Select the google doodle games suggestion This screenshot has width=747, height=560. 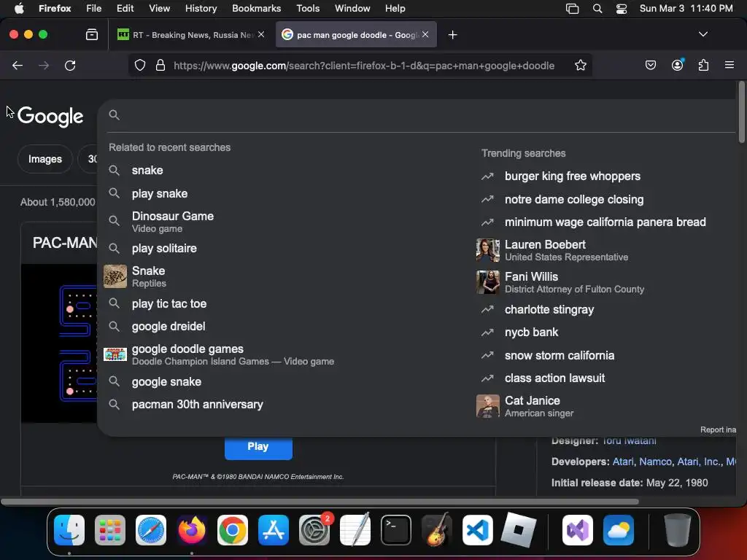click(233, 355)
